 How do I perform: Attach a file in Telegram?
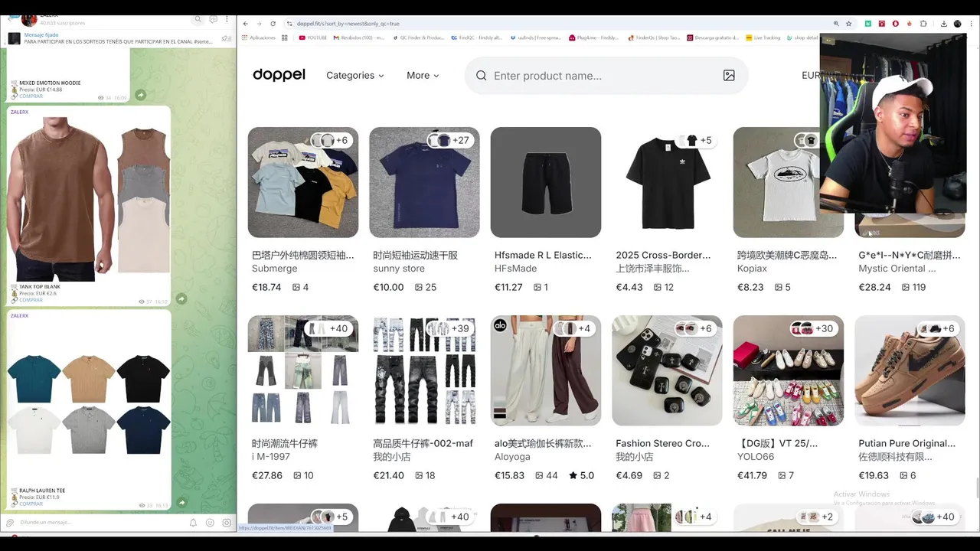pos(10,523)
